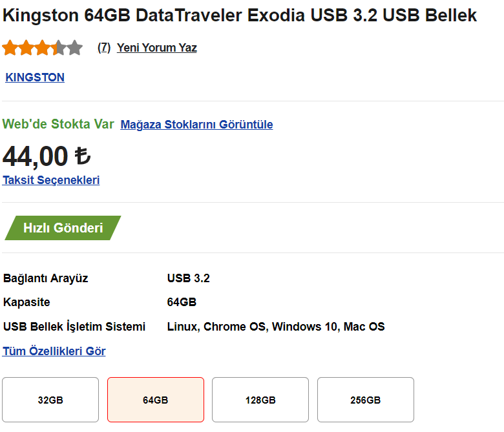Click the Kingston DataTraveler Exodia product title

(240, 15)
